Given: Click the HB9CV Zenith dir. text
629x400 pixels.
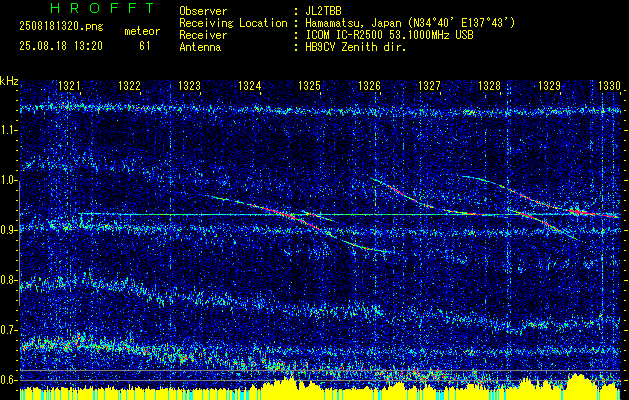Looking at the screenshot, I should coord(356,47).
